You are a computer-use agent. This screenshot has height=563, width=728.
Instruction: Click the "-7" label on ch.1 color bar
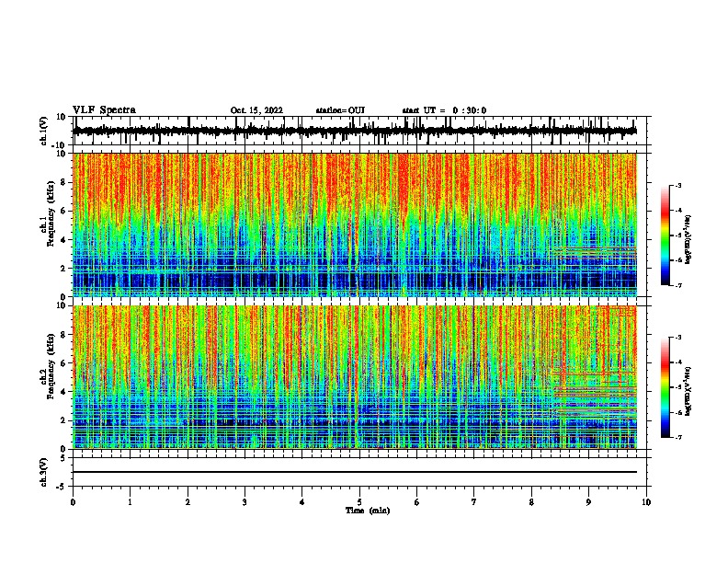(677, 285)
